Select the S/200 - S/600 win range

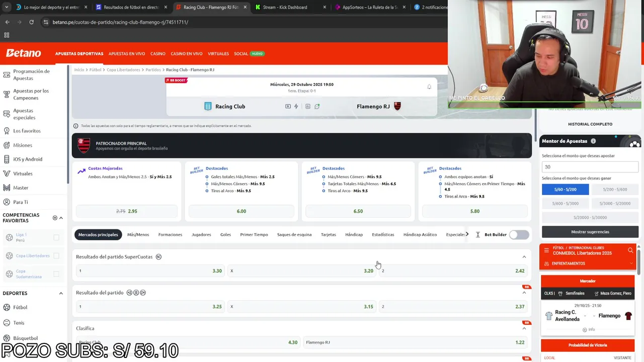tap(615, 190)
